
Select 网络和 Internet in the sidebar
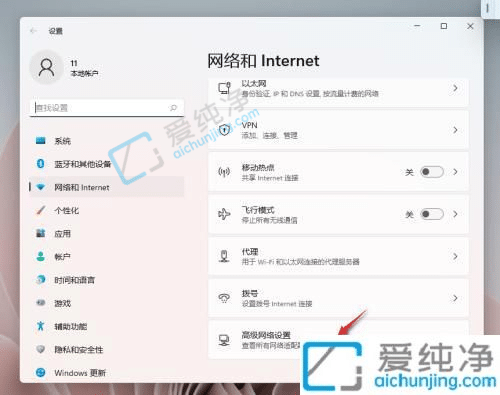coord(107,187)
